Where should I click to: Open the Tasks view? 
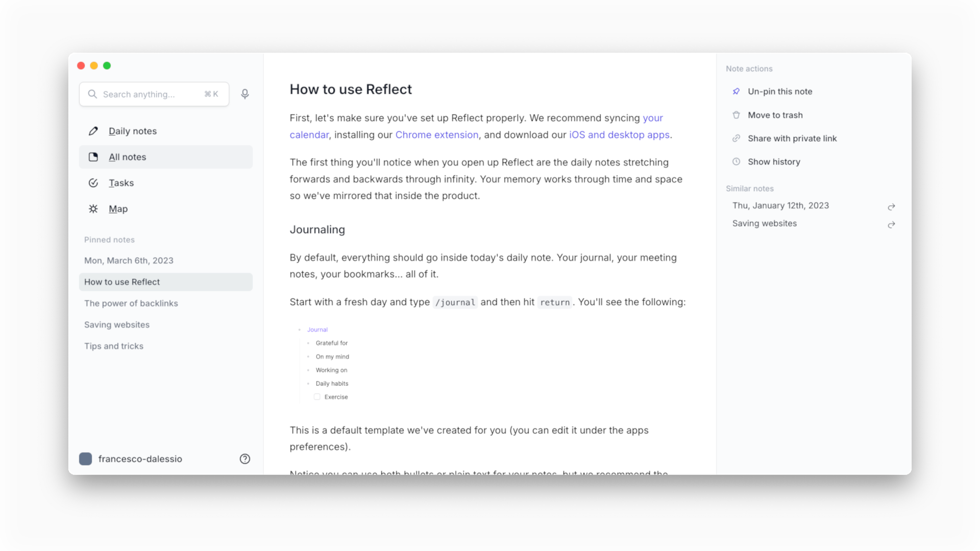coord(120,183)
